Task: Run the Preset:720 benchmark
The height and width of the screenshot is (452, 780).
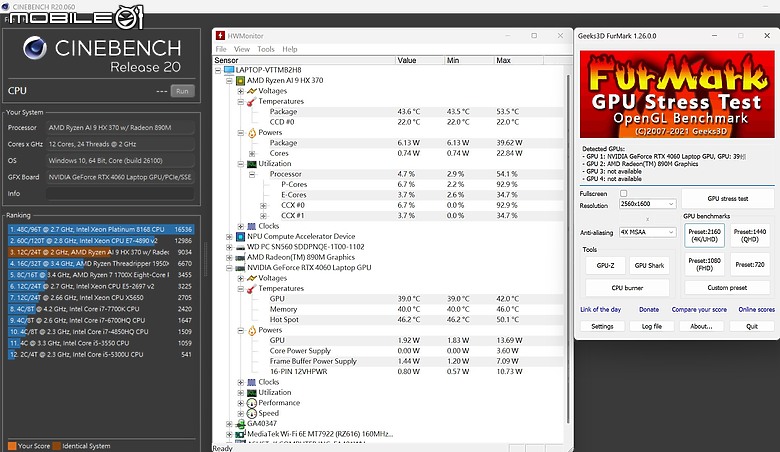Action: coord(750,264)
